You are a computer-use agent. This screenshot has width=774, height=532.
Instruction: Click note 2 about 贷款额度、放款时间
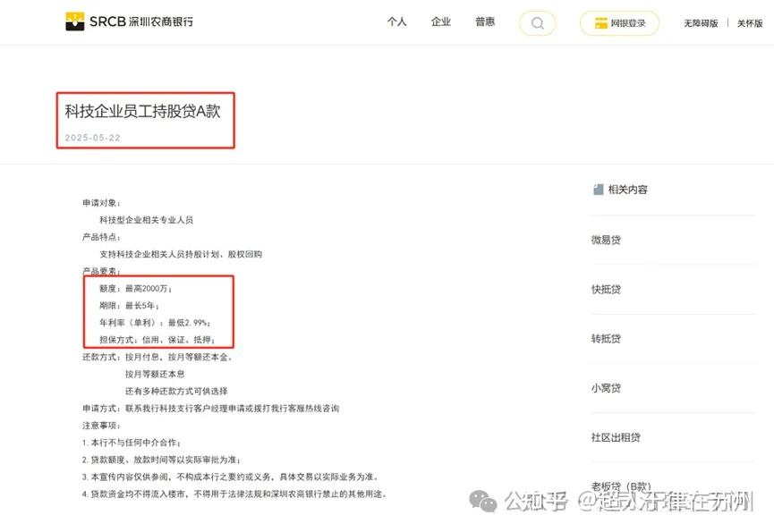tap(161, 460)
